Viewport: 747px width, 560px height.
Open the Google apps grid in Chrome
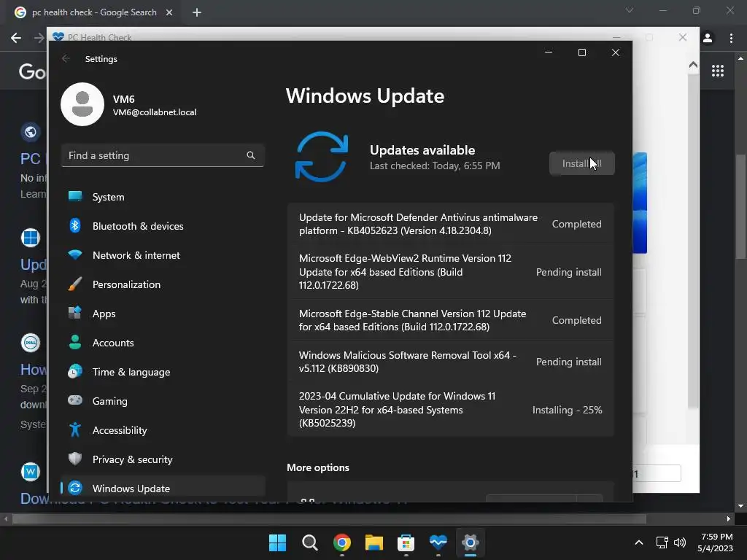pyautogui.click(x=718, y=71)
